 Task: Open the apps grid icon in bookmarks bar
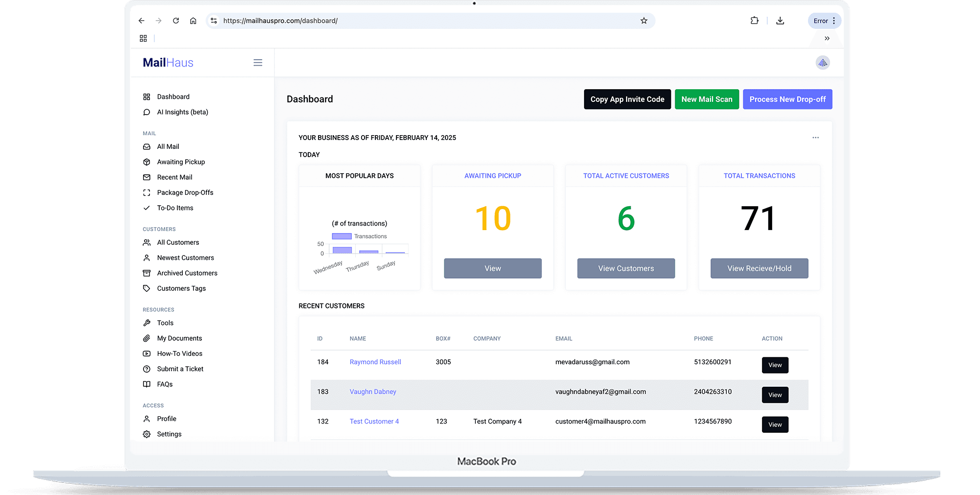click(x=143, y=38)
